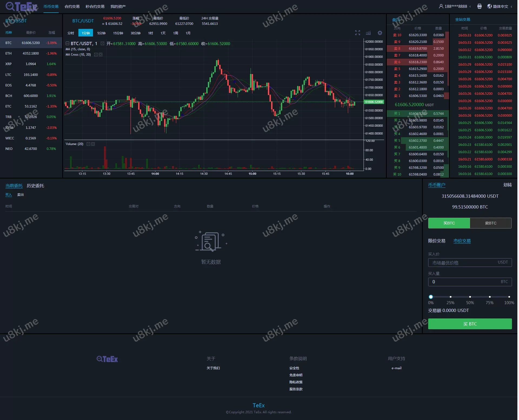Click the TeEx logo in header
Viewport: 519px width, 420px height.
[22, 6]
